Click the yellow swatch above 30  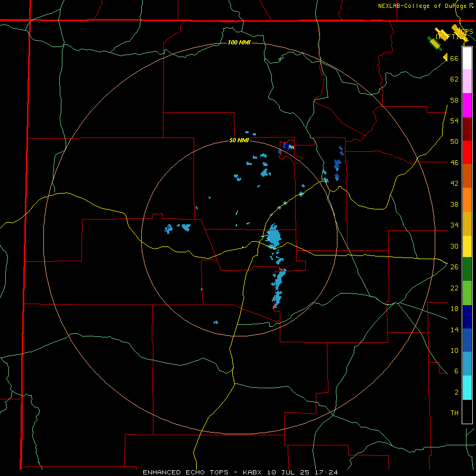(467, 246)
